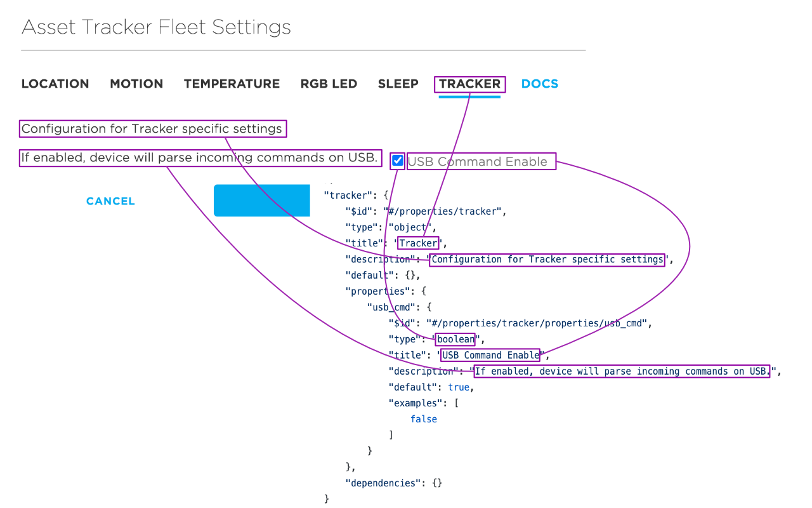Click the JSON type value "boolean"
This screenshot has height=508, width=812.
[x=455, y=339]
